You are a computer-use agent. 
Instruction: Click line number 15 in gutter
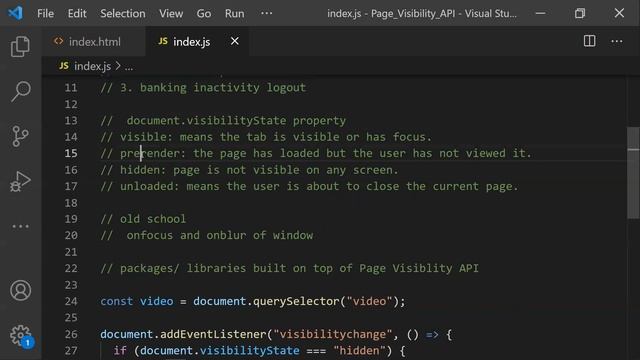tap(71, 153)
